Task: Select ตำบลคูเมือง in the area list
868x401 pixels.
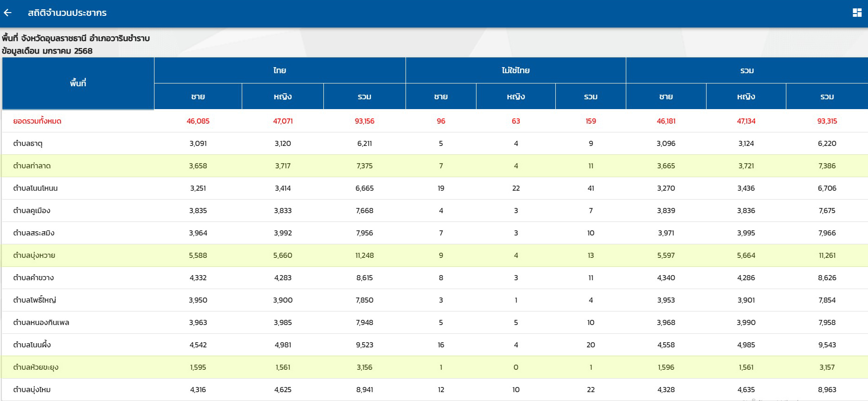Action: click(32, 211)
